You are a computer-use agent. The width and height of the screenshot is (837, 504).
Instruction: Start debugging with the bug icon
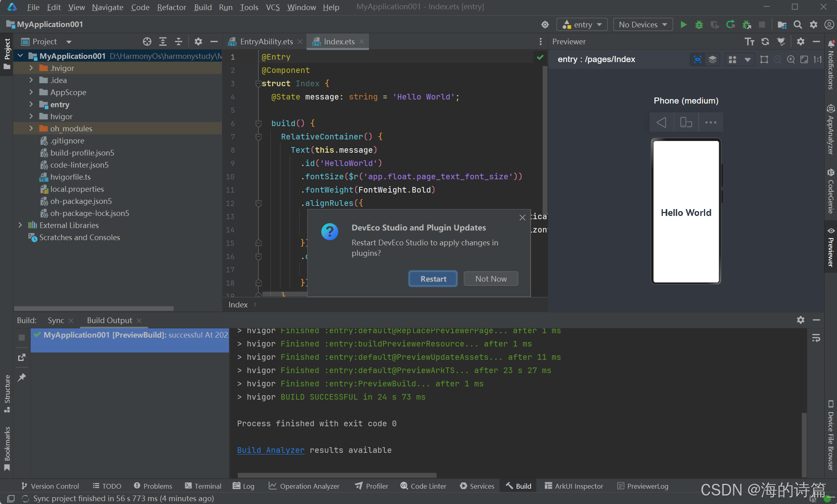click(699, 25)
